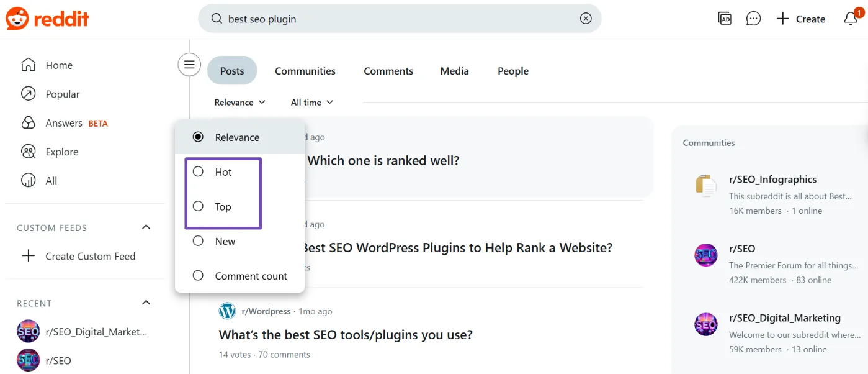Image resolution: width=868 pixels, height=374 pixels.
Task: Click into the search input field
Action: pos(397,19)
